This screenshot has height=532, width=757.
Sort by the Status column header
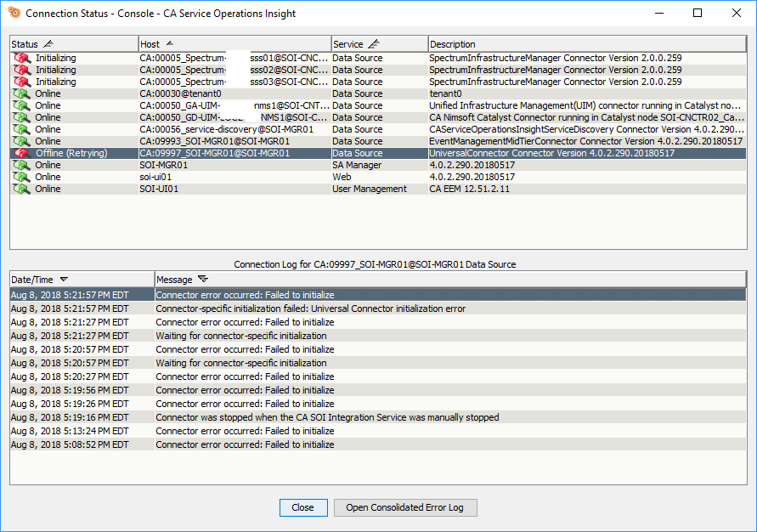[74, 44]
